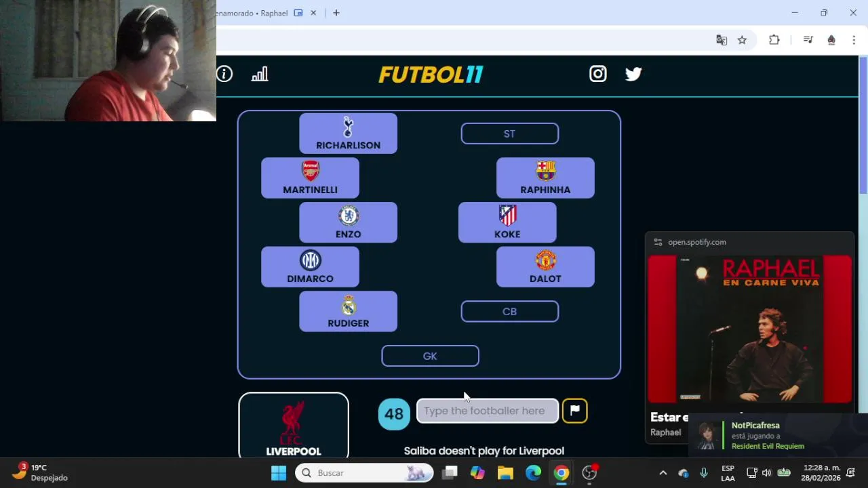Select the Raphinha Barcelona card
868x488 pixels.
pos(545,178)
